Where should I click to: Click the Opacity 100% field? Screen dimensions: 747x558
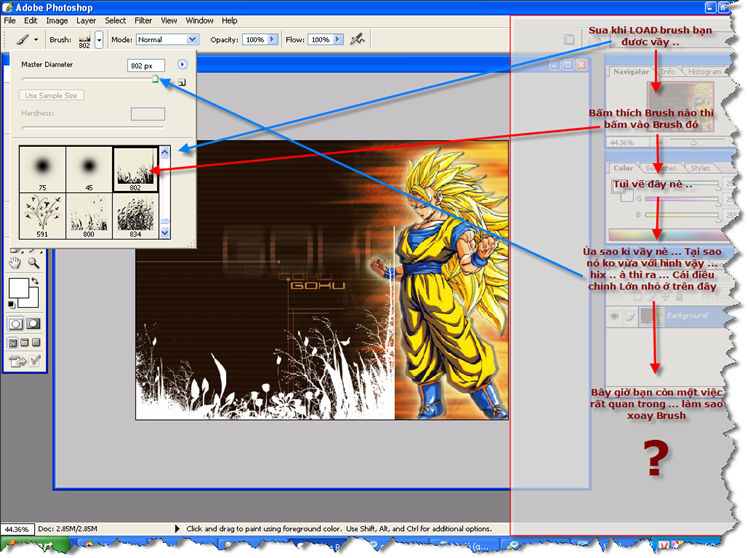[x=255, y=40]
